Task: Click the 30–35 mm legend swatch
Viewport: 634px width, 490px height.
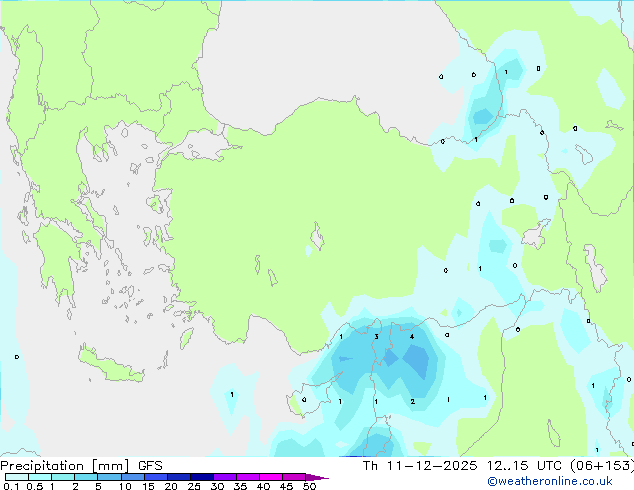Action: 225,477
